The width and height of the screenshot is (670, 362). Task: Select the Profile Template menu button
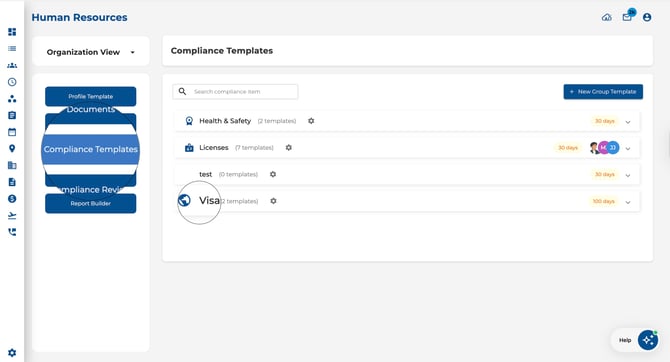click(91, 97)
